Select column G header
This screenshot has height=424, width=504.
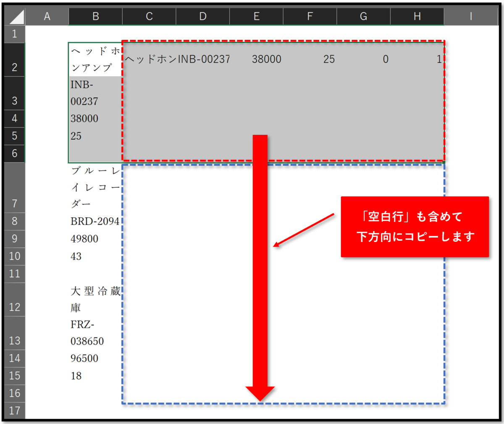363,16
